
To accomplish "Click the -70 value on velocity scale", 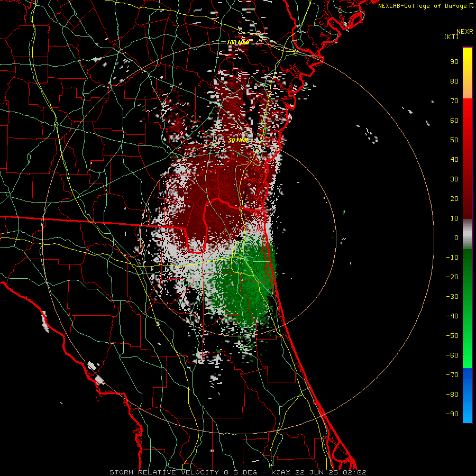I will click(x=452, y=375).
